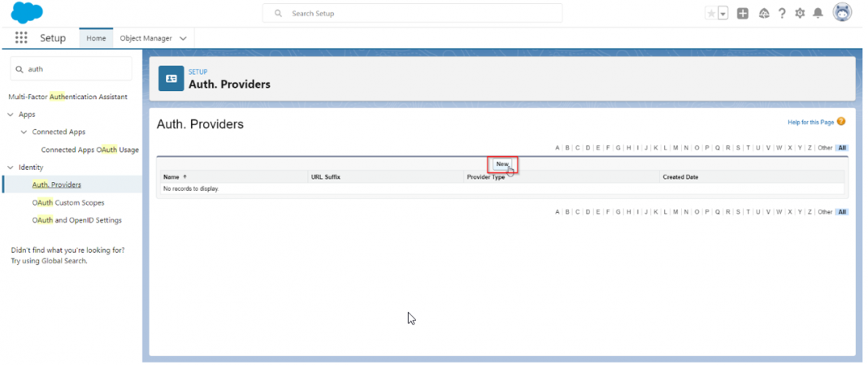Open the user profile avatar
This screenshot has width=868, height=365.
[843, 12]
